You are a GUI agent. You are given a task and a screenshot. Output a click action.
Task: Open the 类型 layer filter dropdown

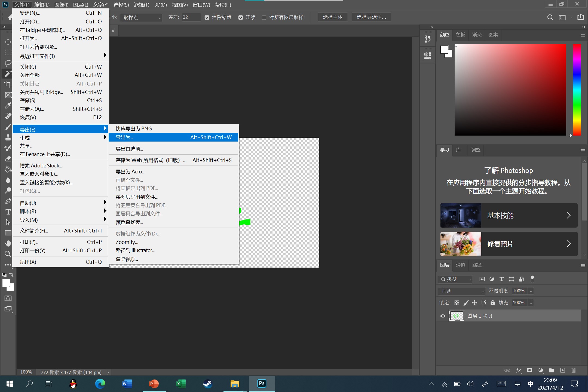pyautogui.click(x=455, y=279)
